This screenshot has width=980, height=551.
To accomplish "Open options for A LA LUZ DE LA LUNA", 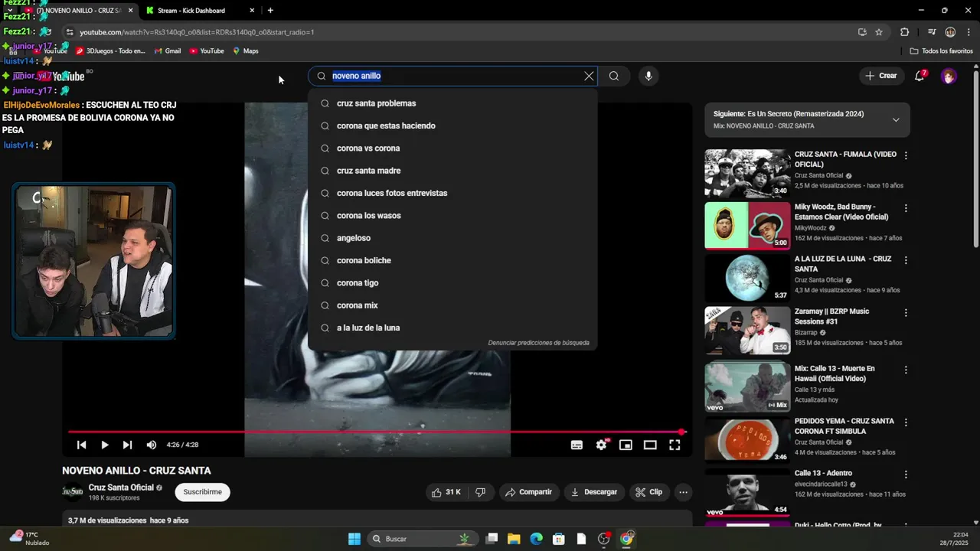I will point(906,260).
